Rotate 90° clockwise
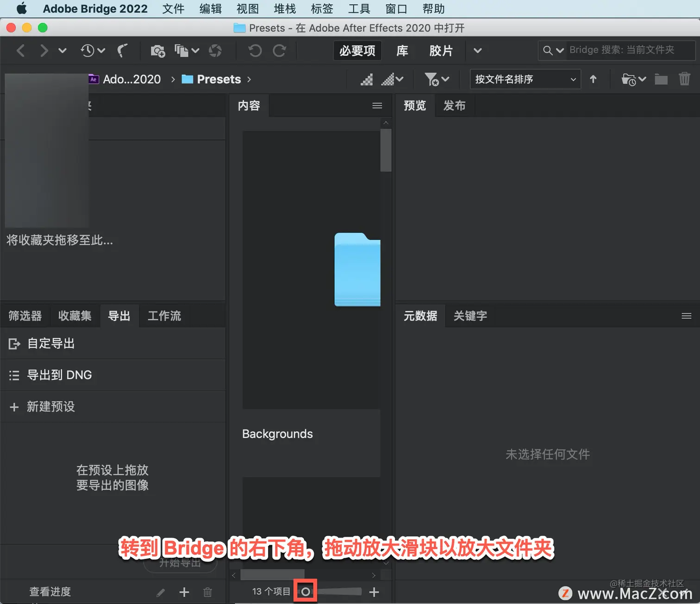 [x=279, y=50]
